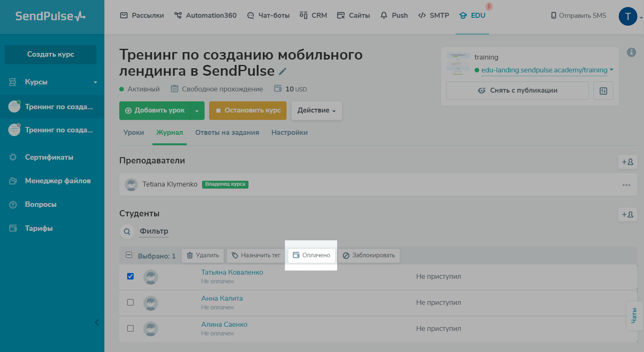Open the Рассылки menu
This screenshot has height=352, width=644.
142,16
